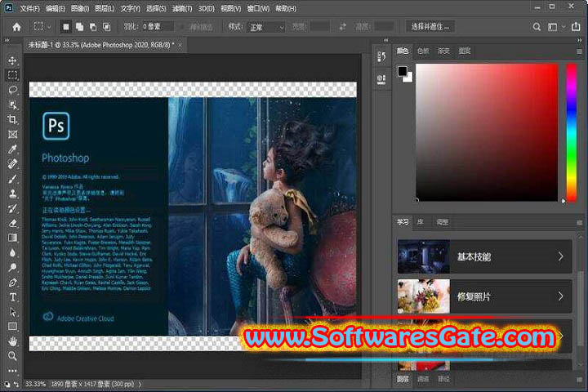Viewport: 588px width, 392px height.
Task: Choose Subtract from Selection mode
Action: 93,27
